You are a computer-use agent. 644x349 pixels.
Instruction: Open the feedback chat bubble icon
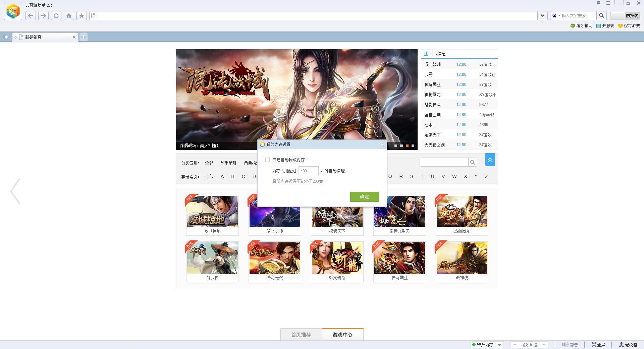tap(598, 3)
